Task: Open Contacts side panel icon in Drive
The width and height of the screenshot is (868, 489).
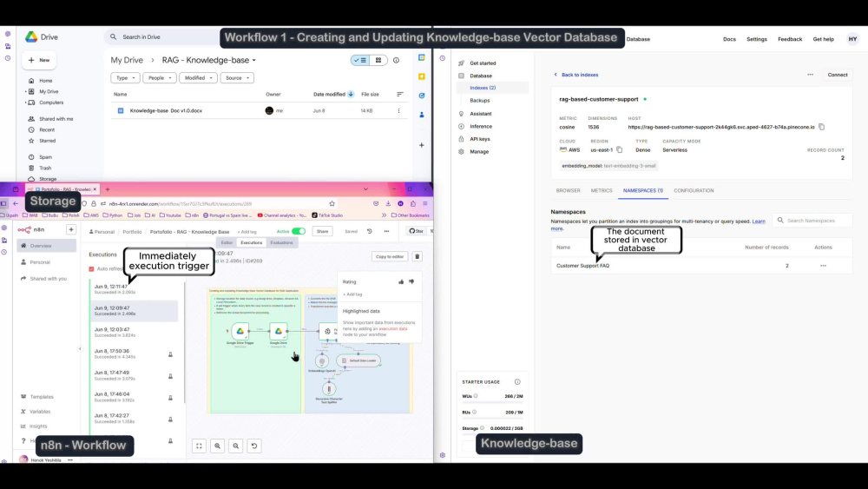Action: [422, 115]
